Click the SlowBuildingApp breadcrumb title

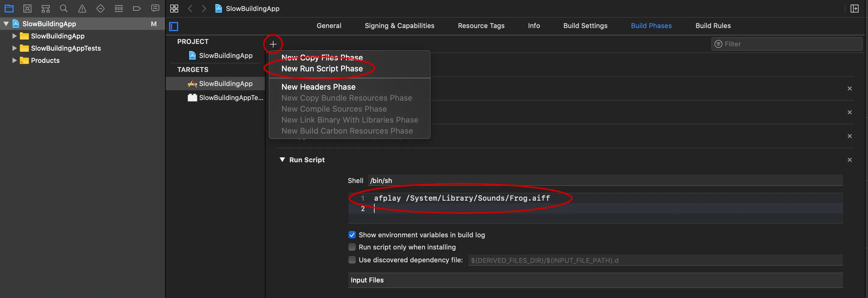pos(252,9)
